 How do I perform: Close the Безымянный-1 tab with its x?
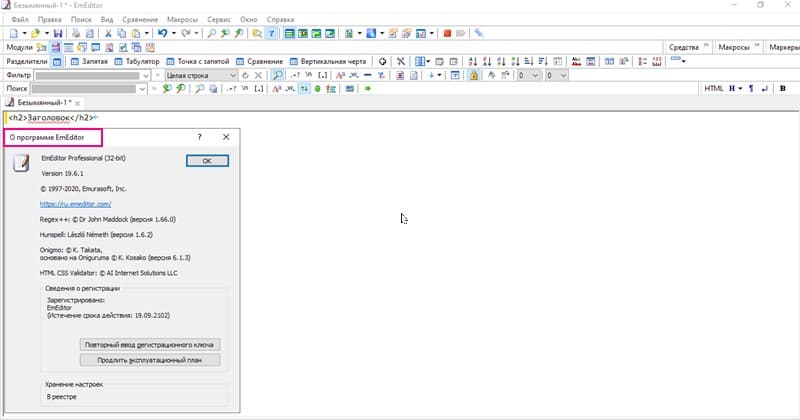click(x=78, y=103)
